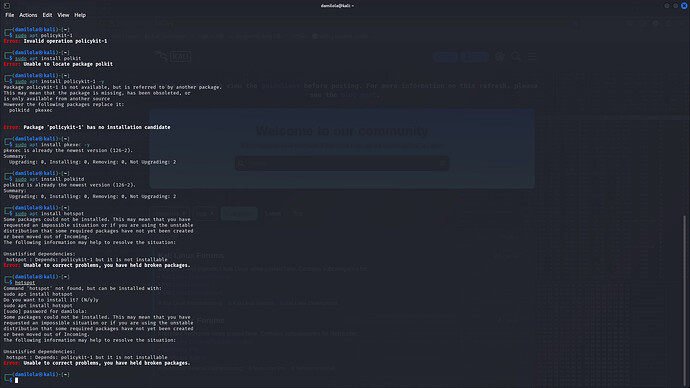Click the blinking cursor at the last prompt
690x388 pixels.
click(x=17, y=380)
